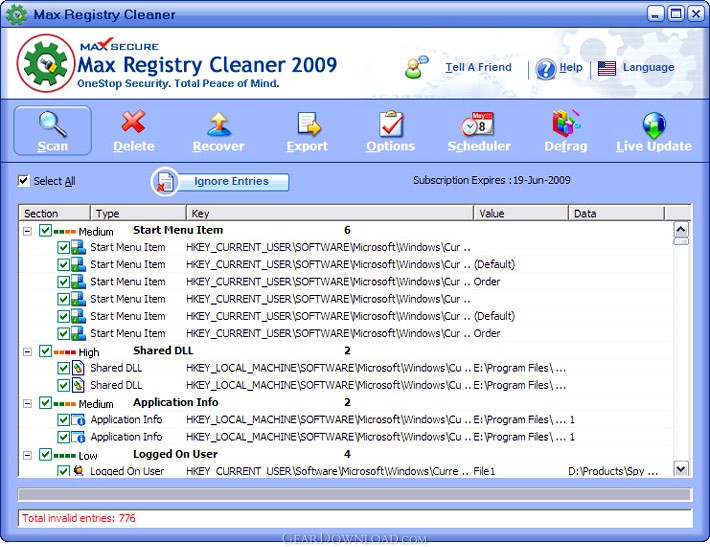Uncheck the first Shared DLL entry checkbox
Image resolution: width=710 pixels, height=547 pixels.
click(x=63, y=368)
